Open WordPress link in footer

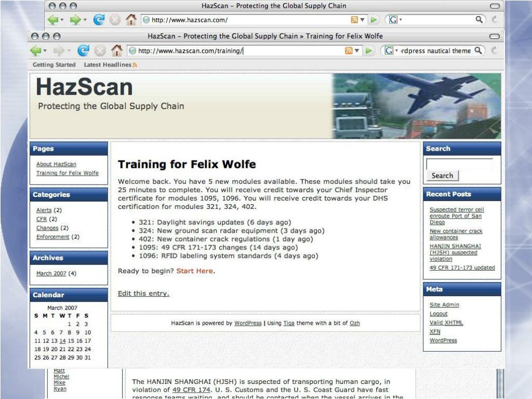[x=248, y=323]
